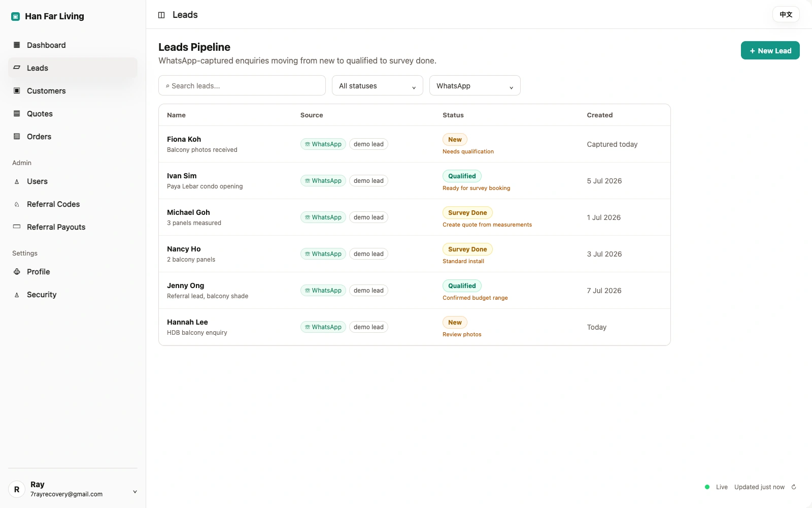Click '7rayrecovery@gmail.com' account email
The height and width of the screenshot is (508, 812).
point(66,494)
